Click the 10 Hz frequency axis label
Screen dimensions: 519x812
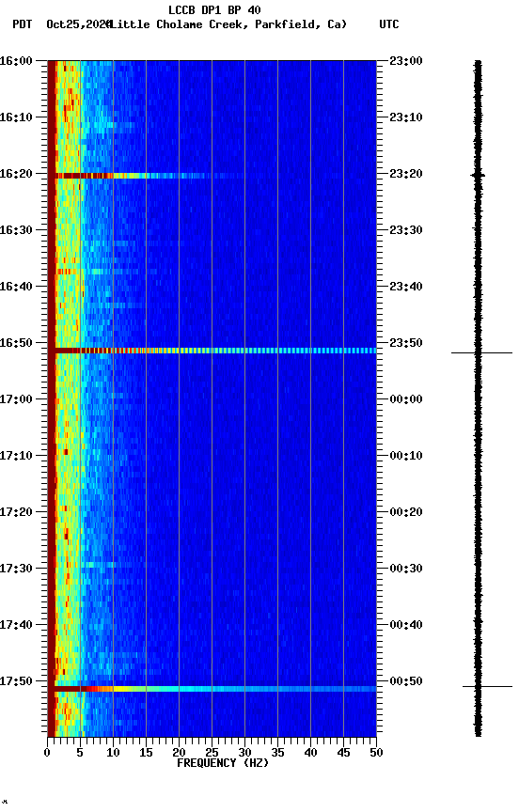coord(113,753)
